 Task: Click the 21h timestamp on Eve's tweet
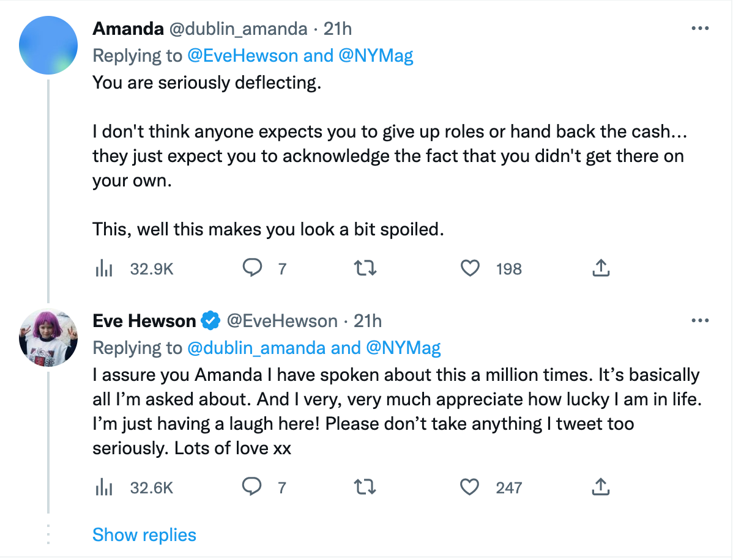[x=368, y=320]
